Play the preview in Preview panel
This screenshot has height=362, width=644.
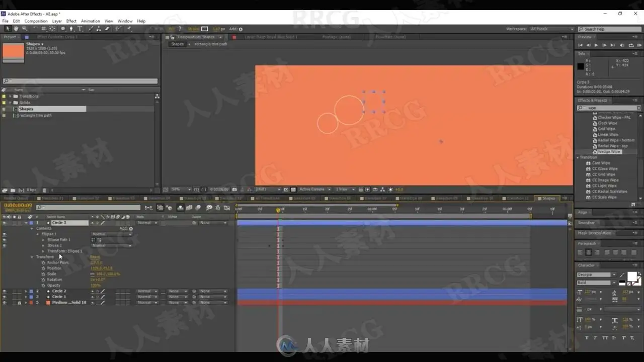point(597,45)
